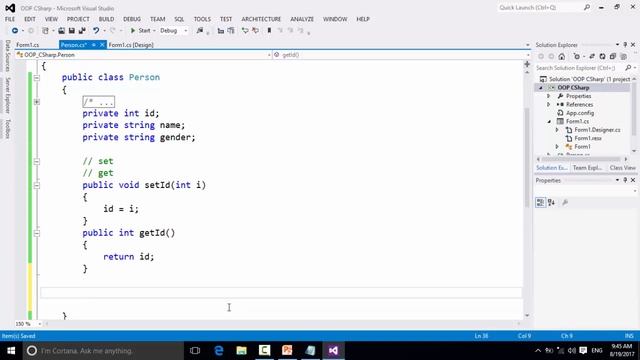Viewport: 640px width, 360px height.
Task: Open the Debug configuration dropdown
Action: coord(186,31)
